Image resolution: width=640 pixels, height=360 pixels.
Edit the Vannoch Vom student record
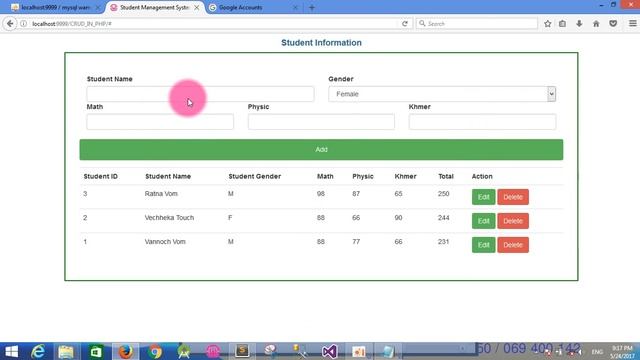484,245
